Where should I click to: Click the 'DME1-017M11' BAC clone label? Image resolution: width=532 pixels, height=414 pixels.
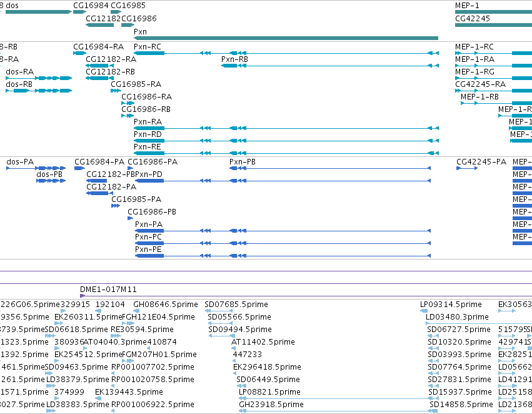[x=108, y=290]
